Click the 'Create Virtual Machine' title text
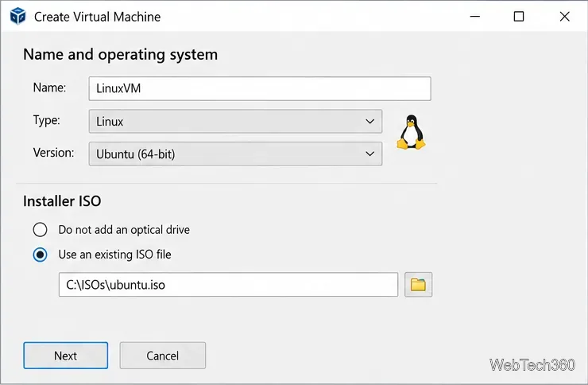The width and height of the screenshot is (588, 385). (x=98, y=17)
